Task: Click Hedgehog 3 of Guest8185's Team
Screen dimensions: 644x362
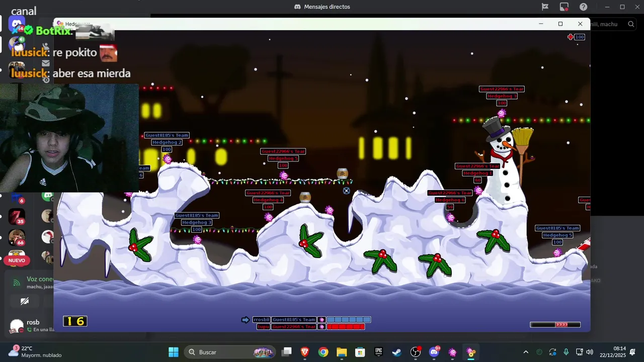Action: point(197,239)
